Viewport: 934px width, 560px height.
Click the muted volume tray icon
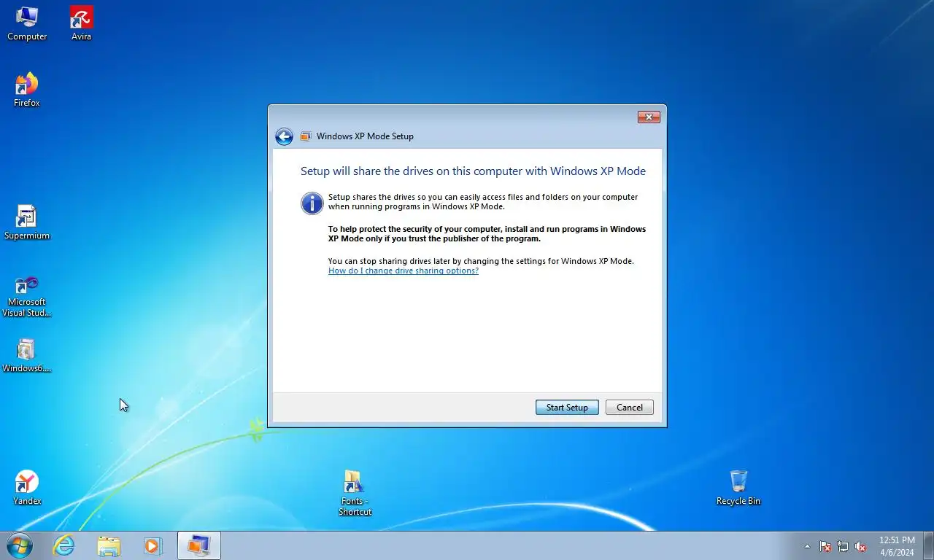(x=861, y=546)
